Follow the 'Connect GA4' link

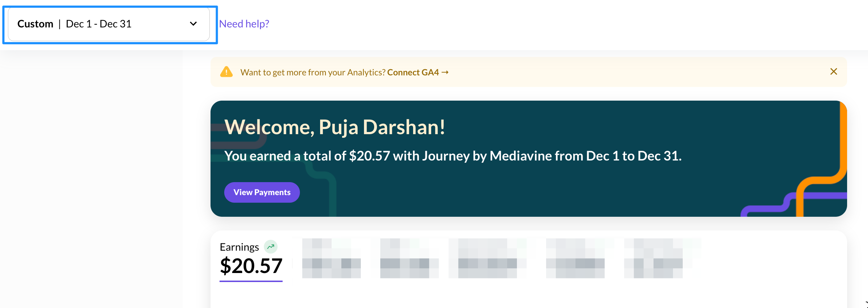point(413,72)
